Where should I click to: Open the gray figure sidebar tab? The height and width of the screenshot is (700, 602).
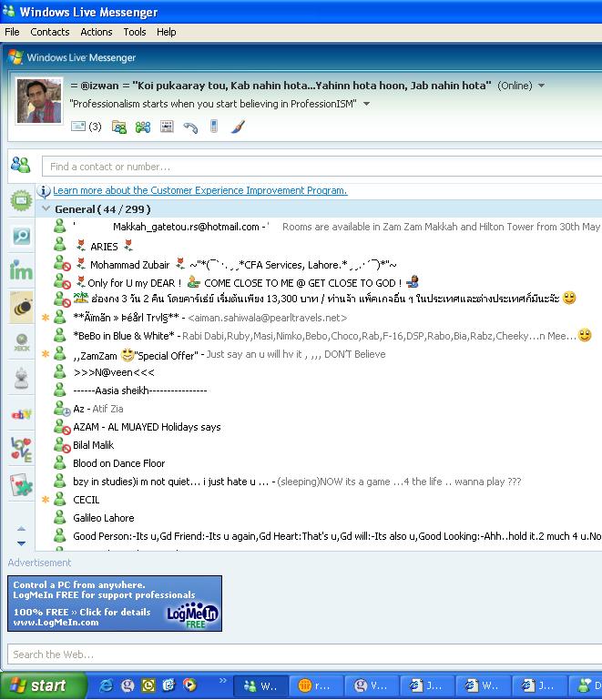click(x=21, y=378)
